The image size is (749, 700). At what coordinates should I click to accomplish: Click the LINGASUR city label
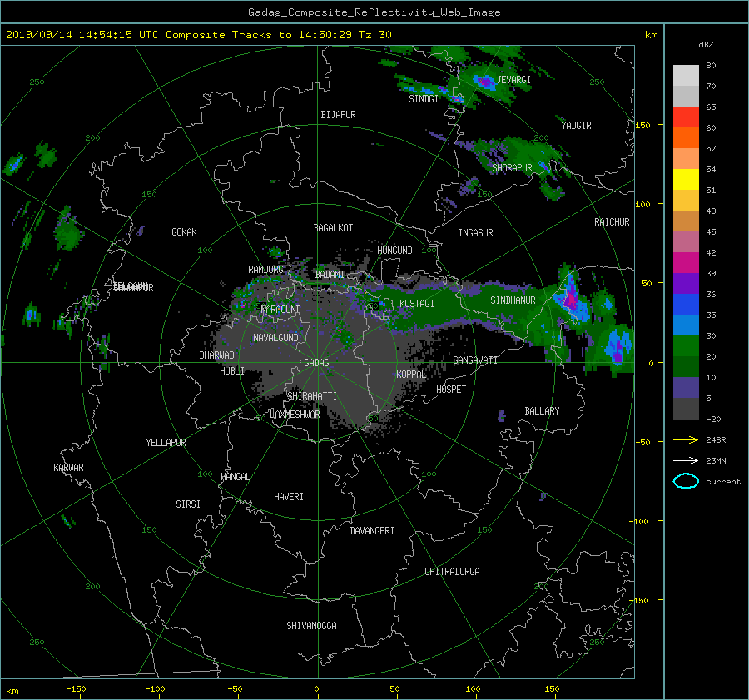473,233
